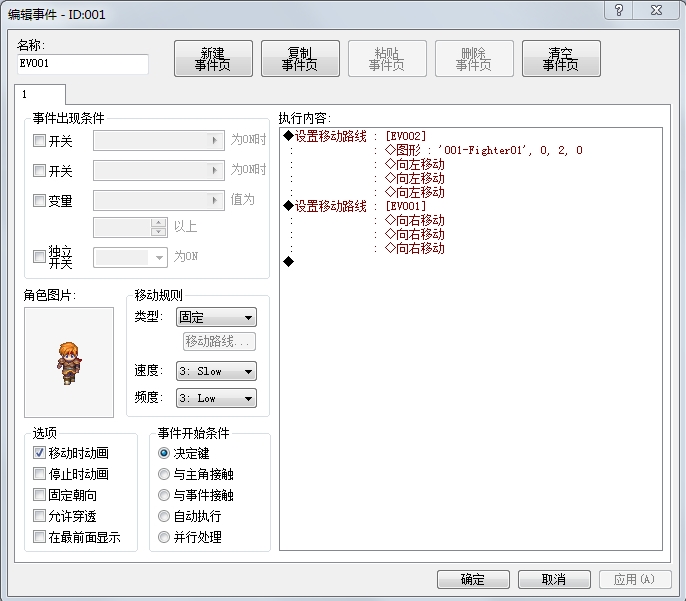
Task: Confirm with 确定 button
Action: (473, 580)
